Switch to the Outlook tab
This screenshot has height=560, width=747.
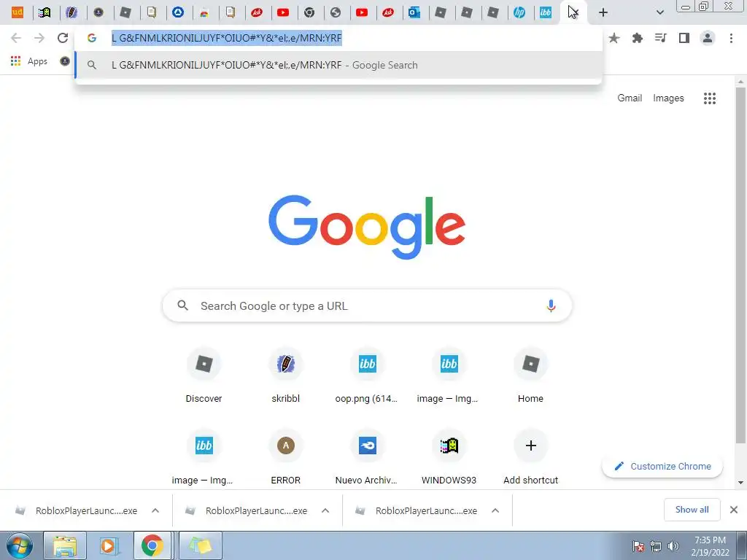pyautogui.click(x=414, y=12)
